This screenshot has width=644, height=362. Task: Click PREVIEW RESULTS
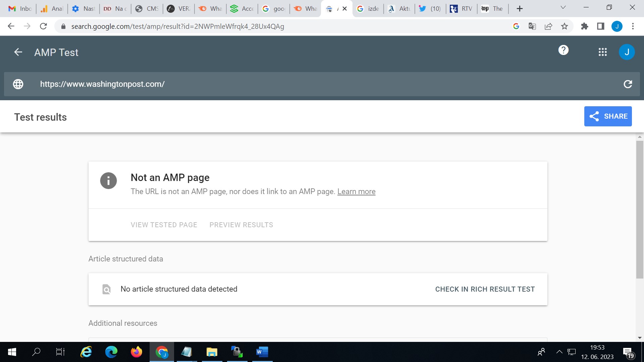pyautogui.click(x=241, y=225)
